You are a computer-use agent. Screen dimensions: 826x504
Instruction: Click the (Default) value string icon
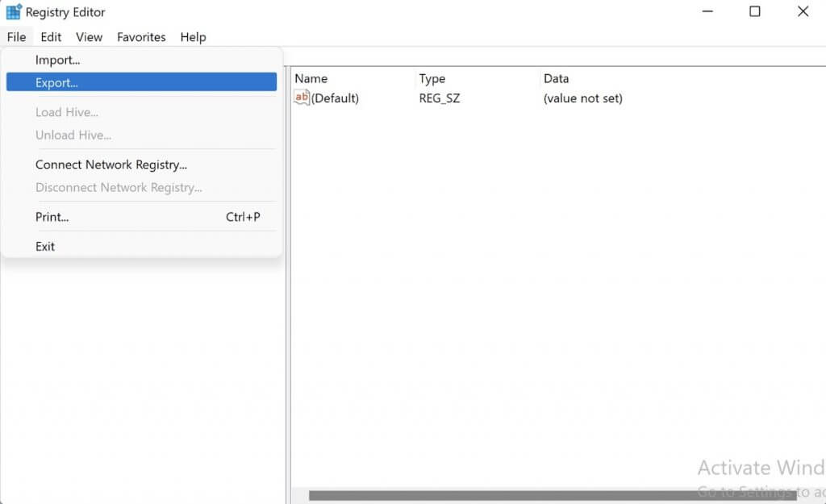302,98
